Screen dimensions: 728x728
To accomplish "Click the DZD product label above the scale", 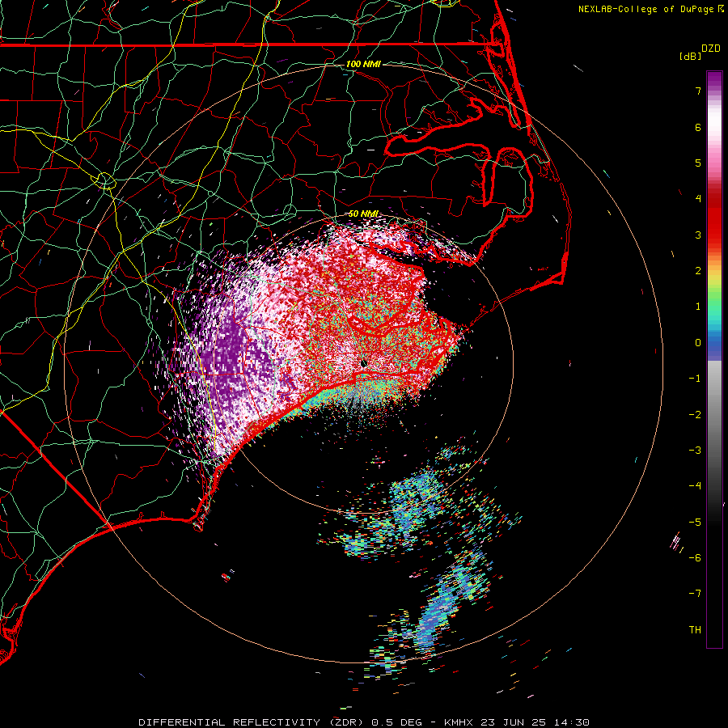I will [711, 49].
